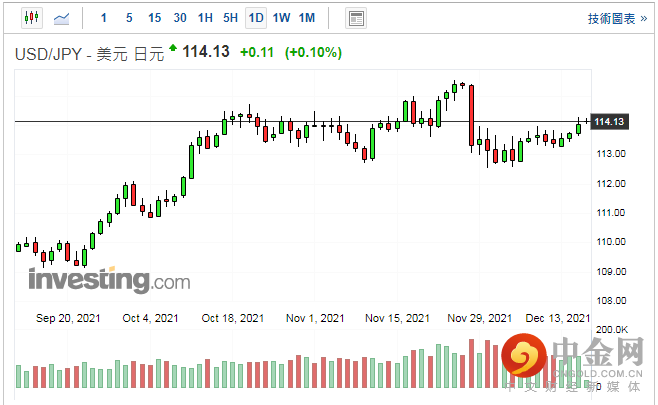The height and width of the screenshot is (405, 658).
Task: Choose the 5H timeframe
Action: pos(230,18)
